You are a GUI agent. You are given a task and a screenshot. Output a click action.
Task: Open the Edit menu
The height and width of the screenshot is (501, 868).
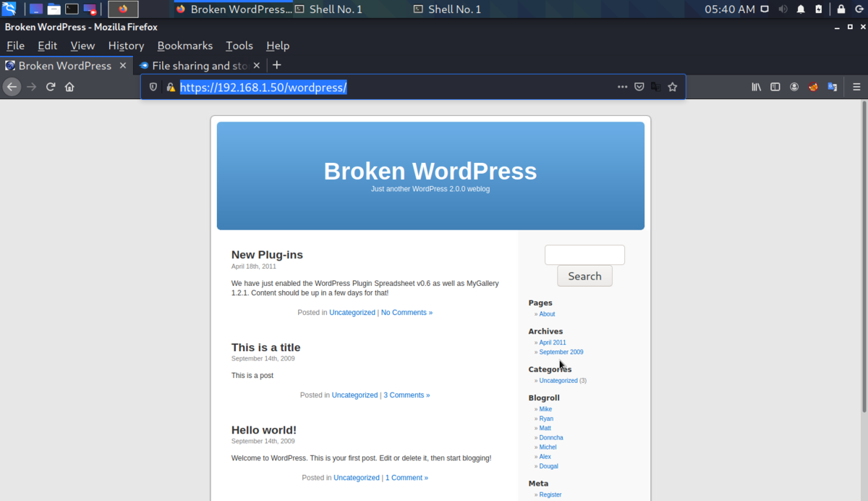pyautogui.click(x=47, y=46)
